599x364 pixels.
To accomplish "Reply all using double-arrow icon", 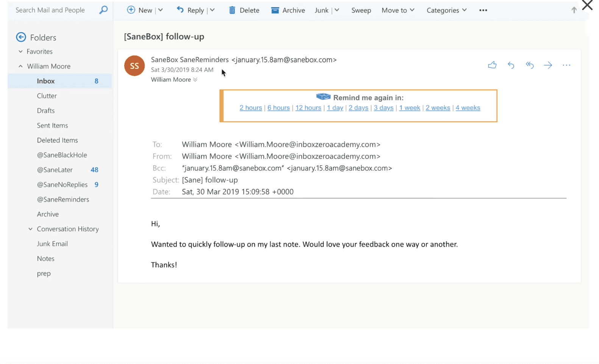I will 529,65.
